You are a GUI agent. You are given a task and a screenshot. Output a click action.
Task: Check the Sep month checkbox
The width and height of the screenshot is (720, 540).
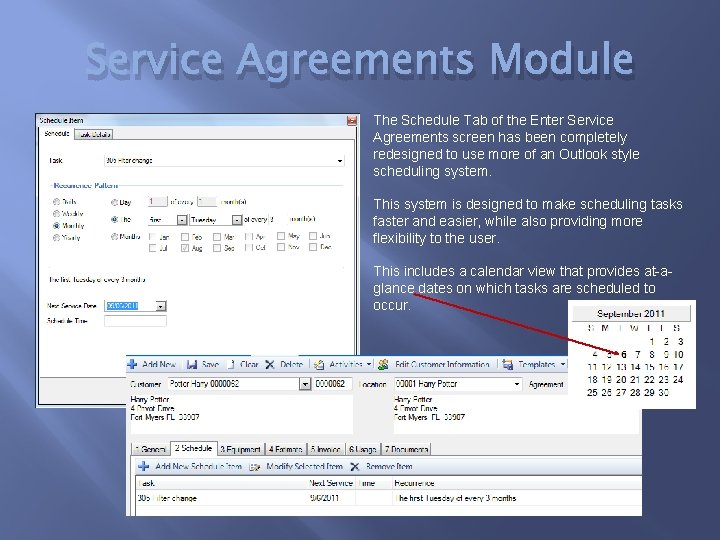click(x=217, y=248)
